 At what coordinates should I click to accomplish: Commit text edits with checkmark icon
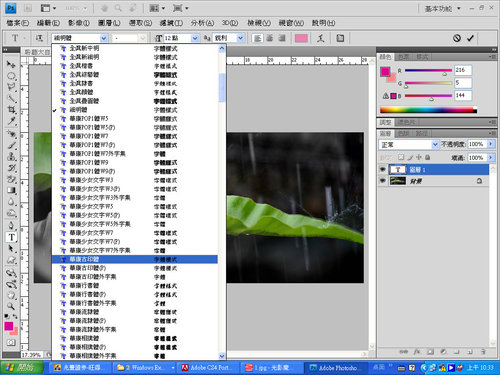point(470,38)
